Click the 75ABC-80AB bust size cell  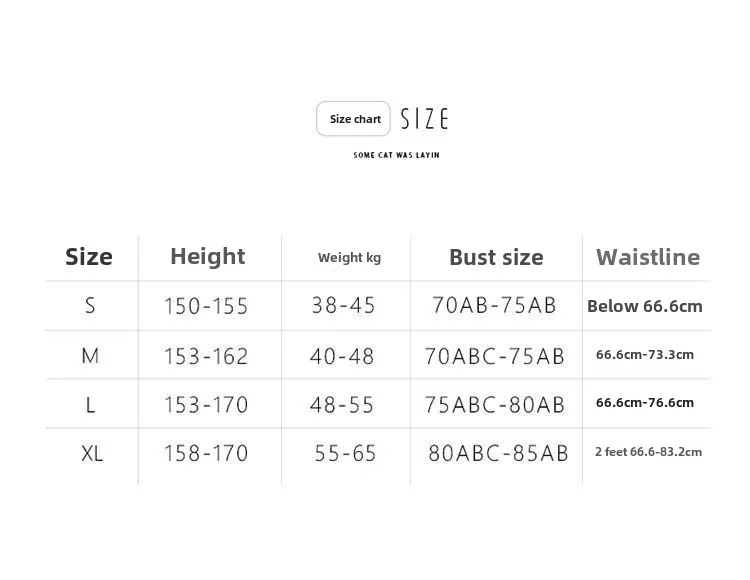[x=494, y=404]
